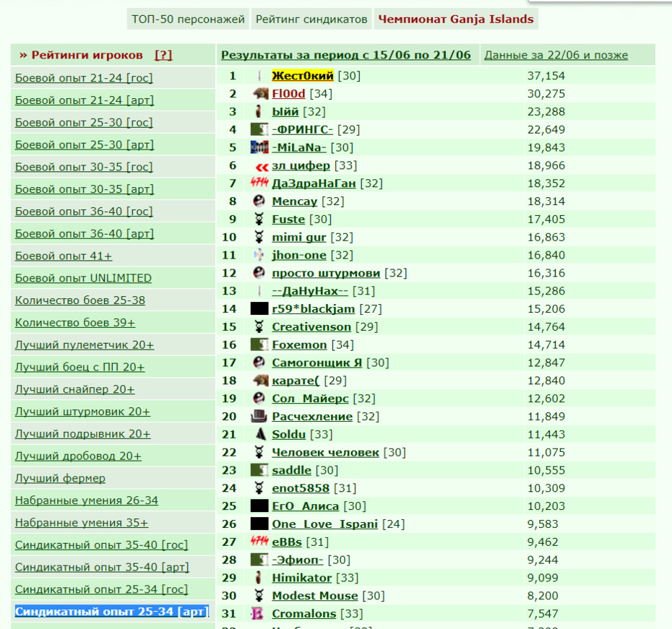This screenshot has width=672, height=629.
Task: Click syndicate icon beside jhon-one
Action: coord(259,255)
